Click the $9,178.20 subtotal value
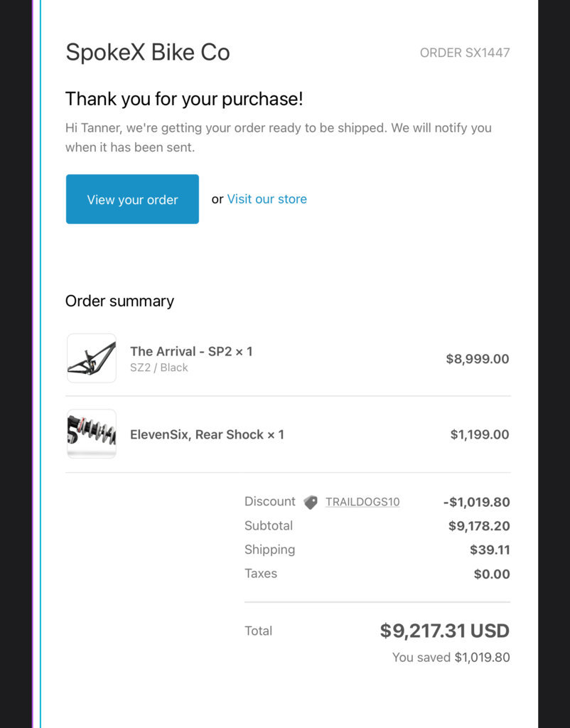This screenshot has height=728, width=570. pos(479,526)
